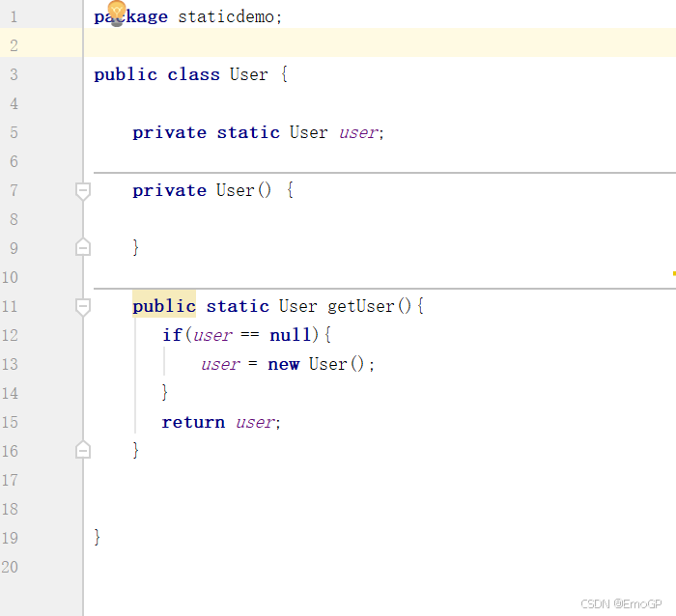This screenshot has width=676, height=616.
Task: Click 'private' keyword on line 7
Action: [x=169, y=190]
